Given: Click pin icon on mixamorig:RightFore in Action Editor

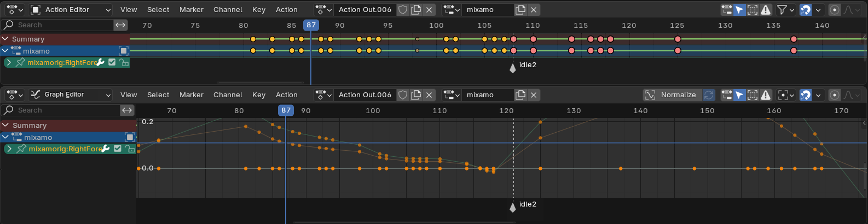Looking at the screenshot, I should point(20,62).
